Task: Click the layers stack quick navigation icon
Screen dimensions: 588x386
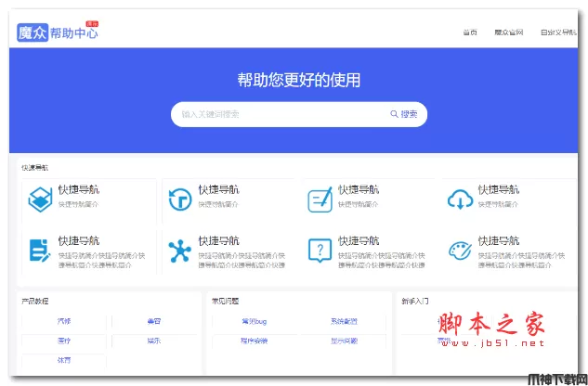Action: click(x=39, y=199)
